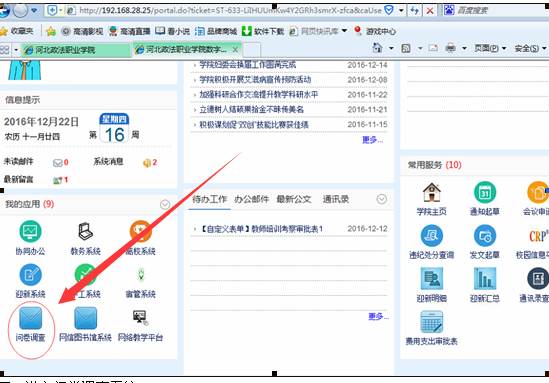Image resolution: width=549 pixels, height=383 pixels.
Task: Open the 违纪处分查询 service icon
Action: [x=431, y=236]
